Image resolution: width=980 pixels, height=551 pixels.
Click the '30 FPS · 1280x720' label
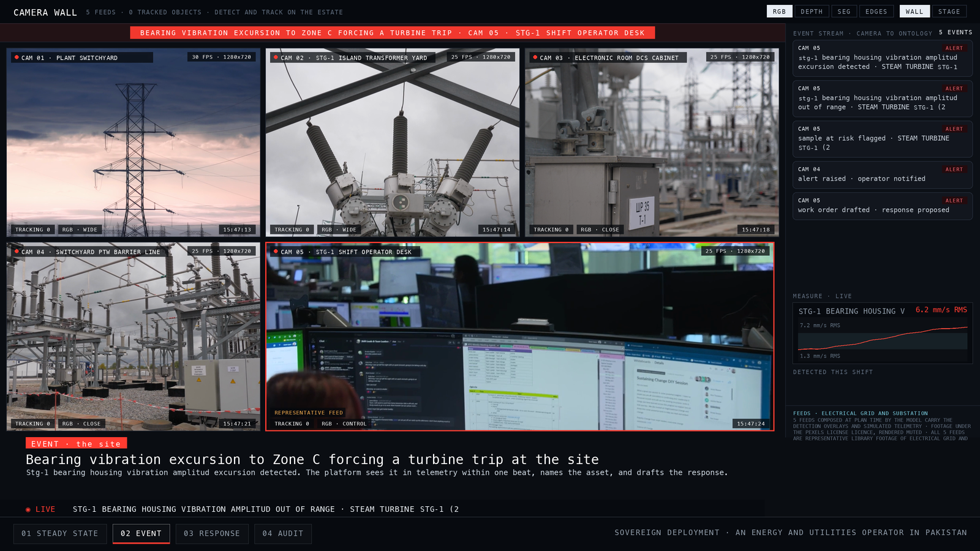tap(222, 57)
